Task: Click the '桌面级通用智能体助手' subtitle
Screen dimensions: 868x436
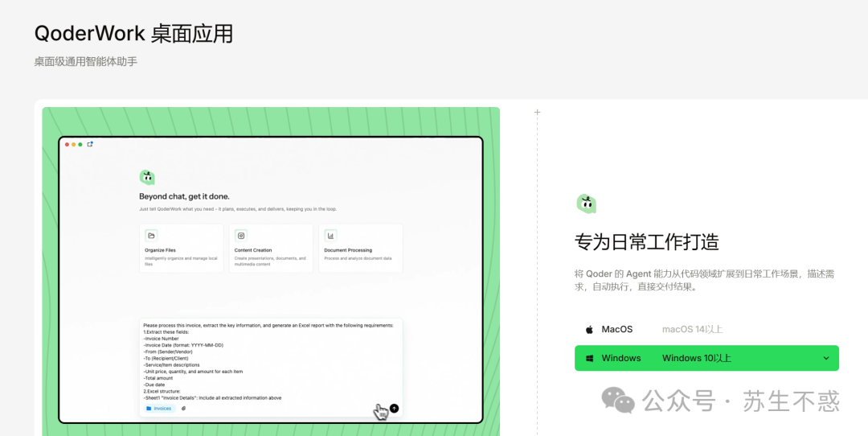Action: coord(86,61)
